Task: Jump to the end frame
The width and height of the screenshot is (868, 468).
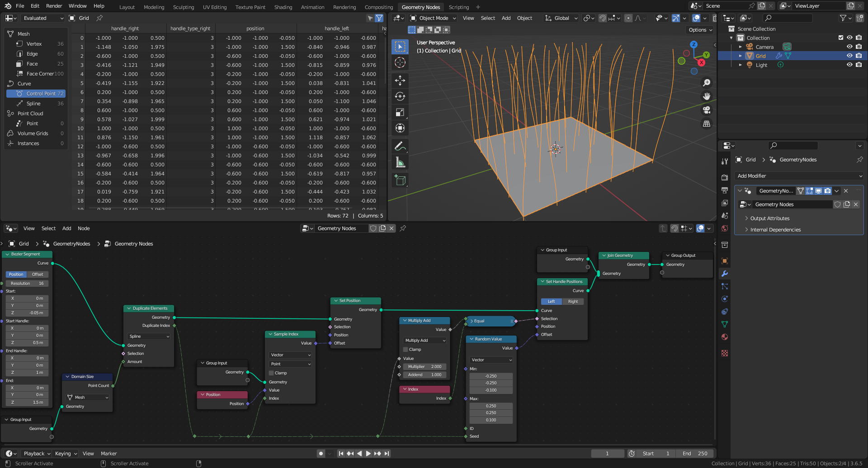Action: (387, 454)
